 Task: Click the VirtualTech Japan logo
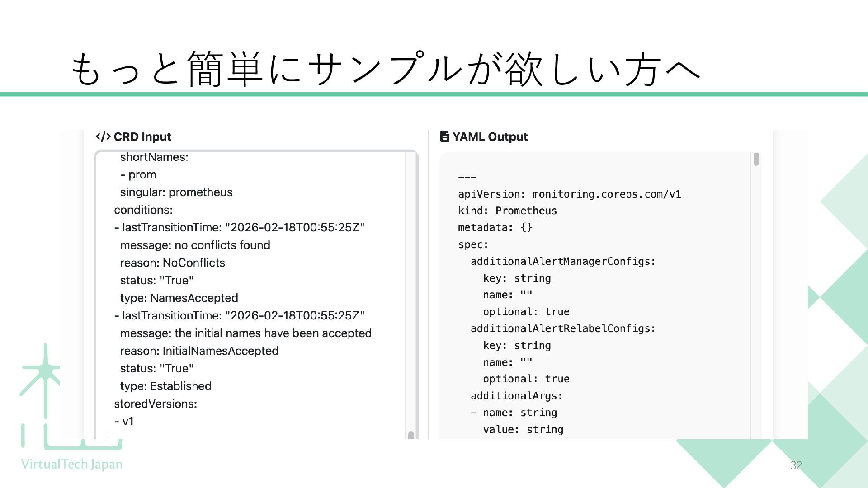pyautogui.click(x=71, y=464)
